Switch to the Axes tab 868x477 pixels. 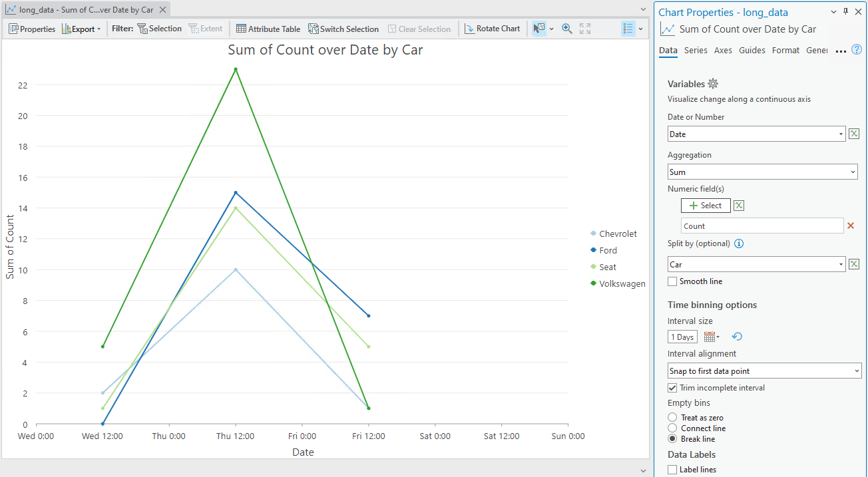(x=723, y=50)
